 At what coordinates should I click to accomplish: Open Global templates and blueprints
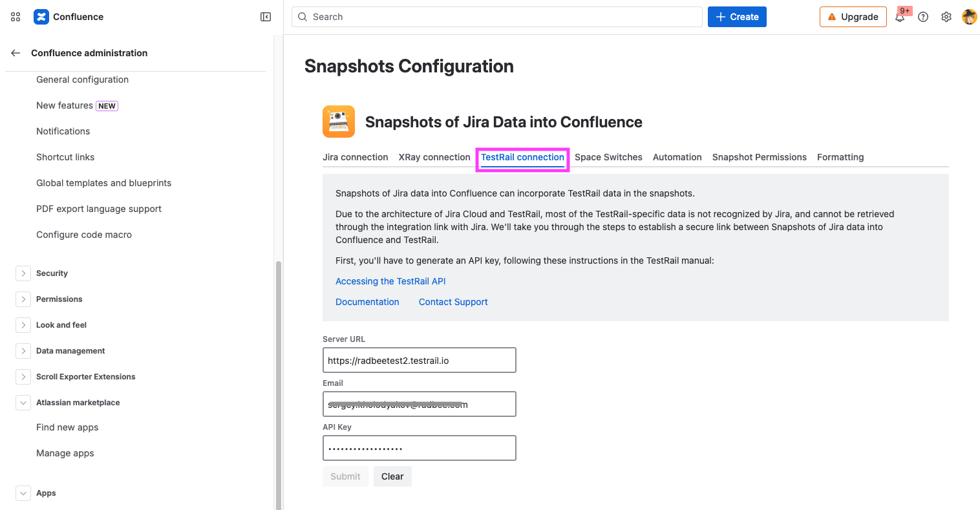point(103,183)
